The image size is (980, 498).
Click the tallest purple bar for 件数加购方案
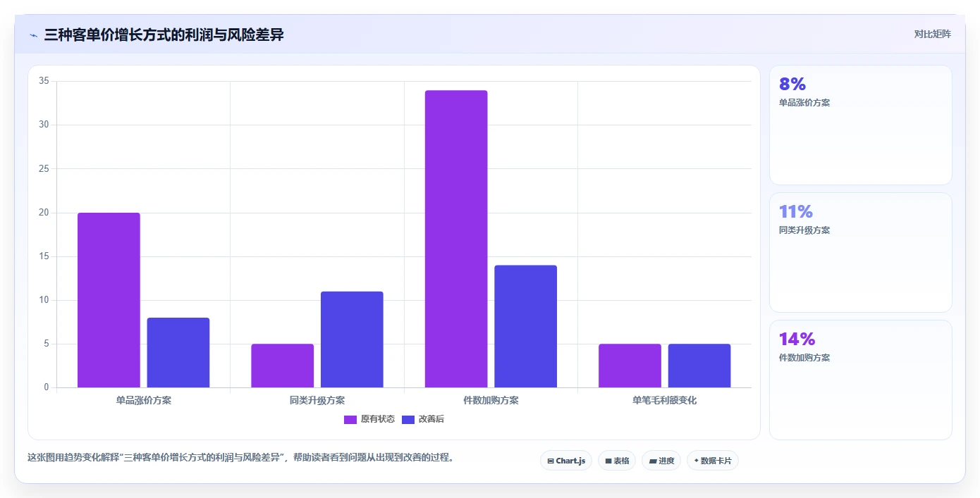coord(456,239)
